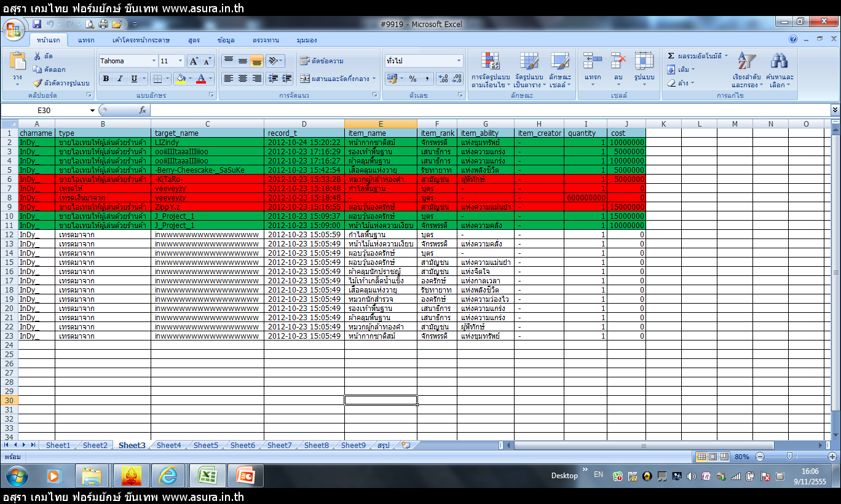Click the zoom slider in status bar
Screen dimensions: 841x504
point(789,457)
